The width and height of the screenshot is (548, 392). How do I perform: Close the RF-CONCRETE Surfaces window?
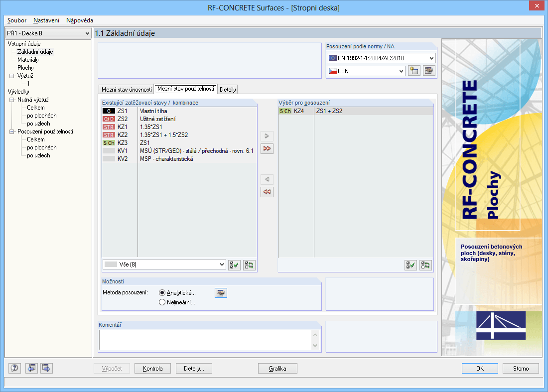pyautogui.click(x=537, y=5)
